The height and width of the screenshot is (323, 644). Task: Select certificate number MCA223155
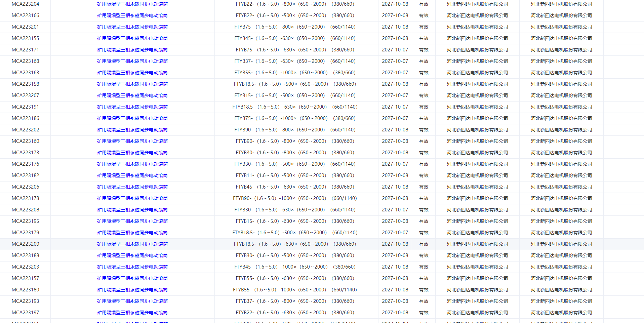pyautogui.click(x=25, y=38)
